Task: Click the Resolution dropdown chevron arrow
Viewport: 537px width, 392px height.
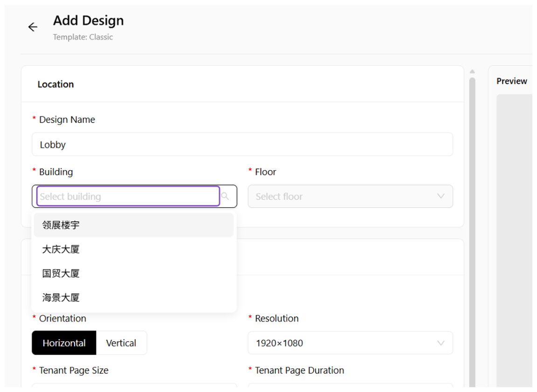Action: coord(441,343)
